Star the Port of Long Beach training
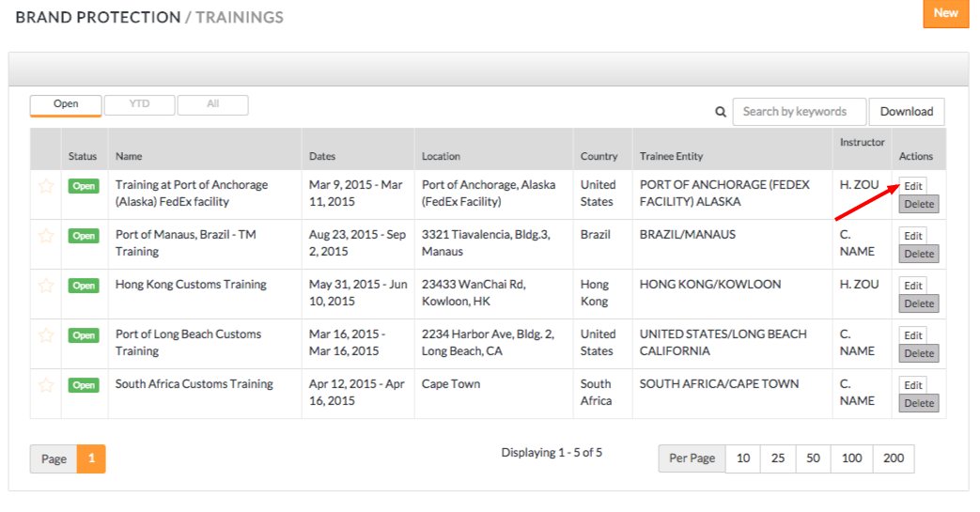 click(46, 335)
